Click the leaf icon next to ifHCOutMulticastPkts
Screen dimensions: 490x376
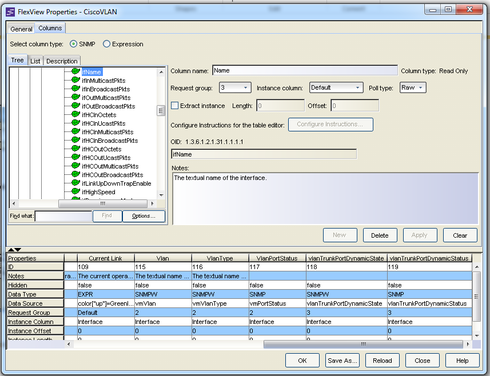click(x=76, y=166)
